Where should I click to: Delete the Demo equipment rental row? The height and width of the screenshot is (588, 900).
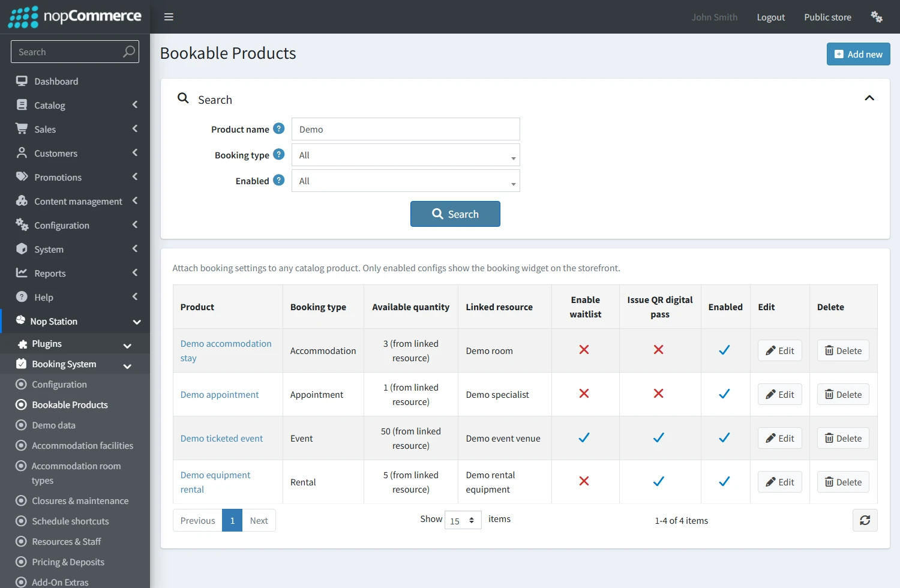[x=843, y=482]
